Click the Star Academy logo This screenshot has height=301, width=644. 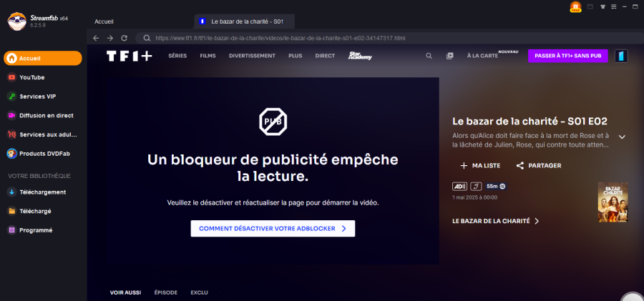pyautogui.click(x=360, y=56)
